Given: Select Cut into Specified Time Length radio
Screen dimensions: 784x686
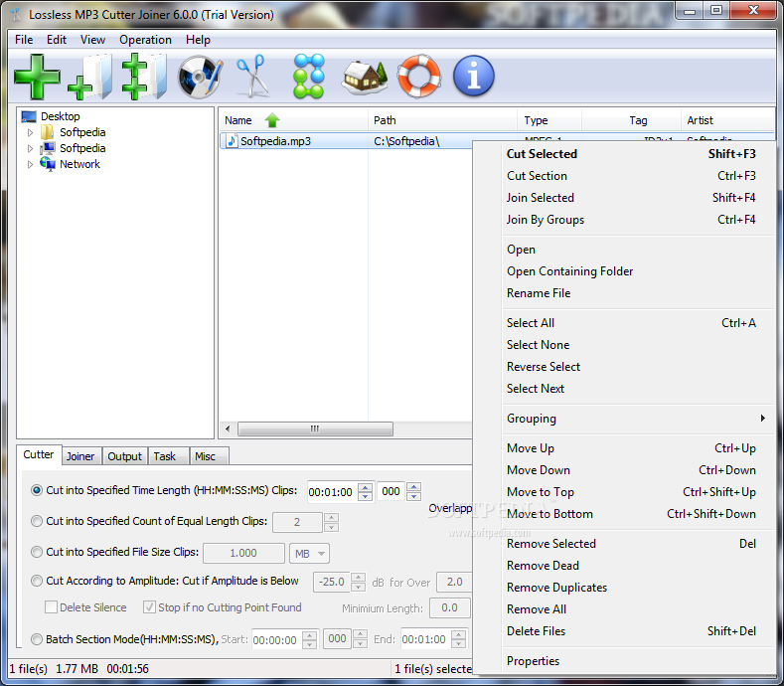Looking at the screenshot, I should pos(37,490).
